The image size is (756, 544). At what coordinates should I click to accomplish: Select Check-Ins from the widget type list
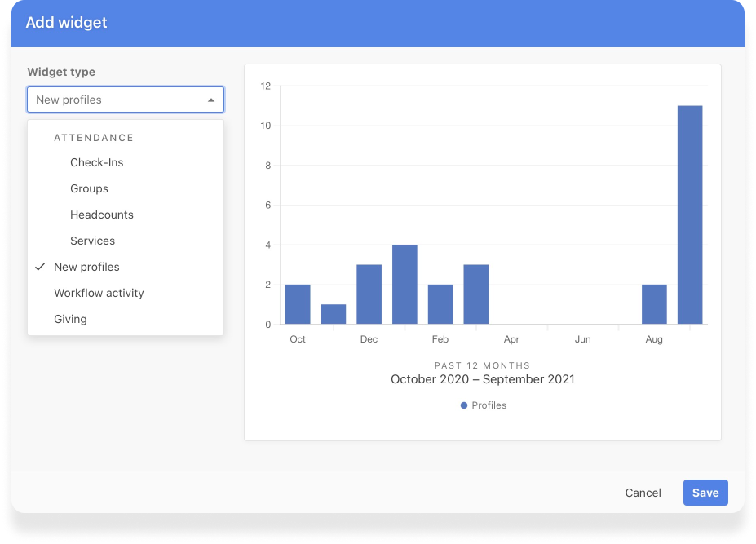tap(95, 162)
